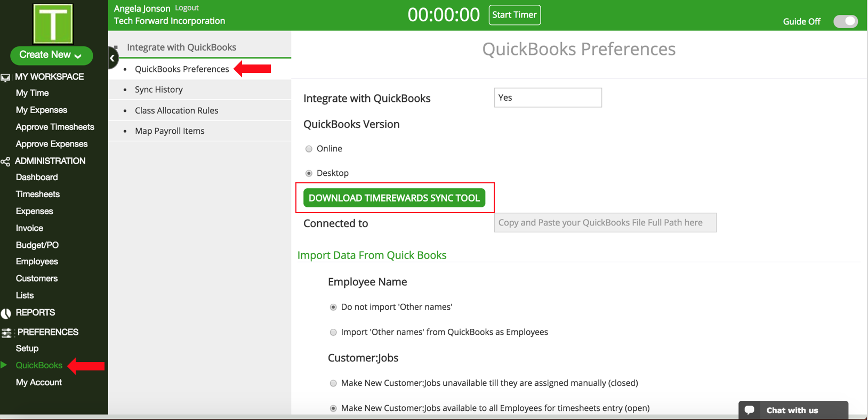Click the Logout link

[187, 8]
